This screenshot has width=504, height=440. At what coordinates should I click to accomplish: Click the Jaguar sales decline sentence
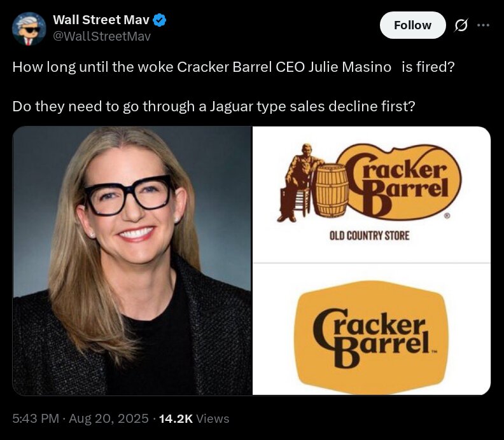pos(214,106)
